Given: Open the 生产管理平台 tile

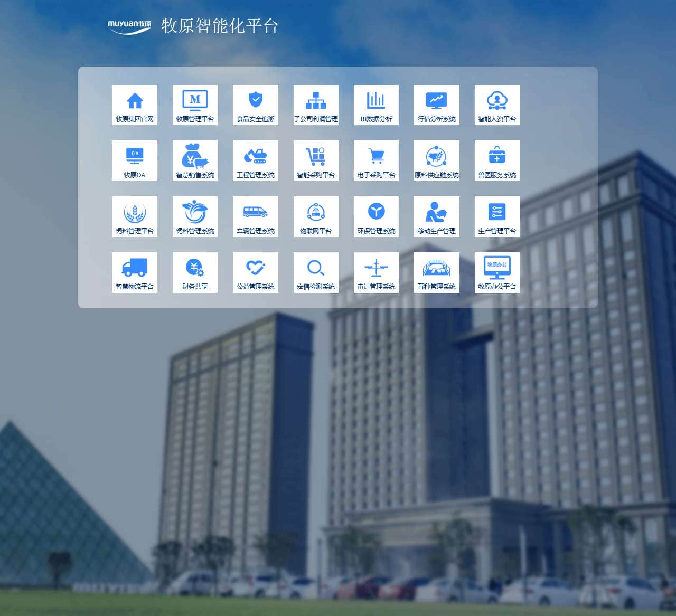Looking at the screenshot, I should [x=497, y=216].
